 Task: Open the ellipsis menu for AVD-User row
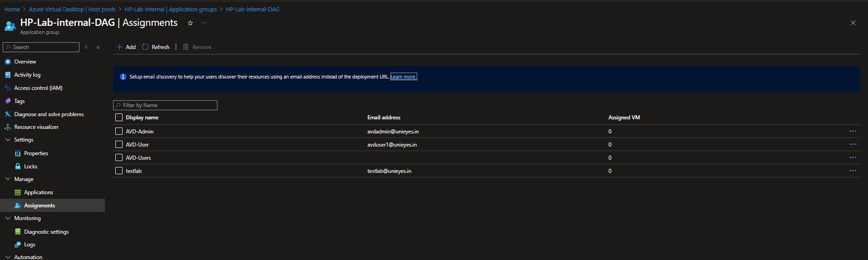(853, 144)
